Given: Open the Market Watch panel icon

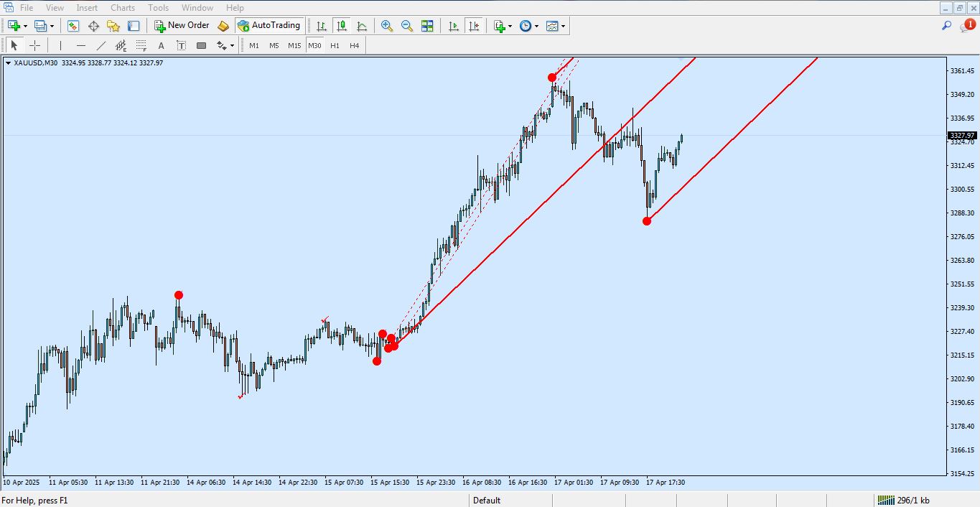Looking at the screenshot, I should [73, 26].
